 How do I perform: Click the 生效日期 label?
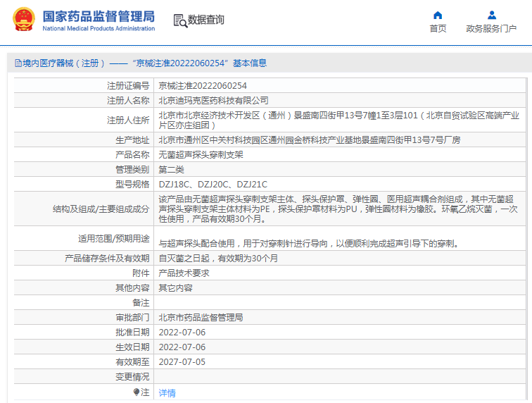tap(132, 347)
